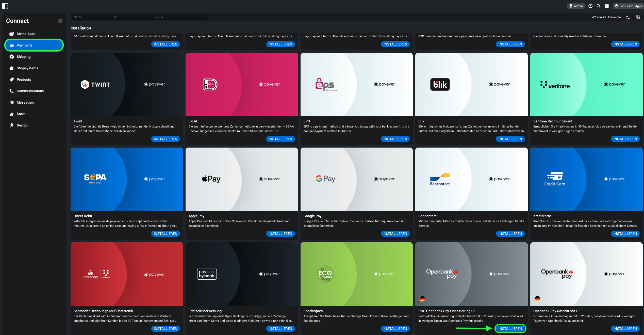Install Direct Debit SEPA
The width and height of the screenshot is (644, 335).
coord(166,234)
